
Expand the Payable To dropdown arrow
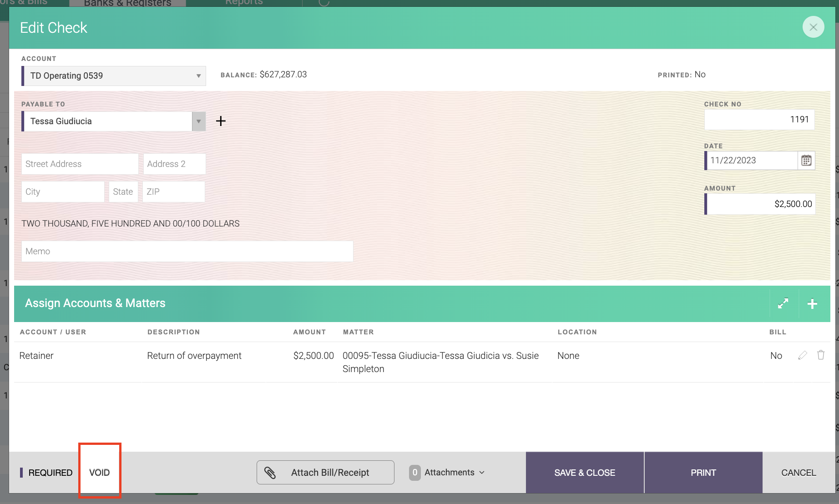click(199, 121)
